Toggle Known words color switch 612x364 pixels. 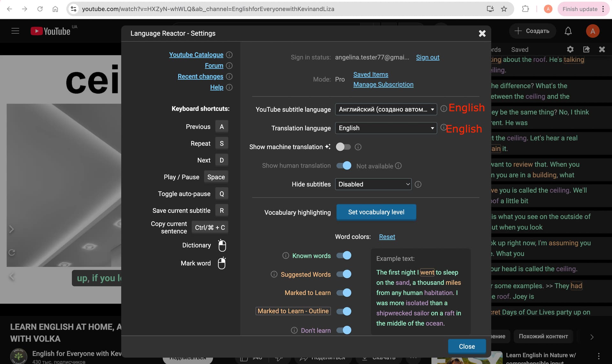pos(344,255)
